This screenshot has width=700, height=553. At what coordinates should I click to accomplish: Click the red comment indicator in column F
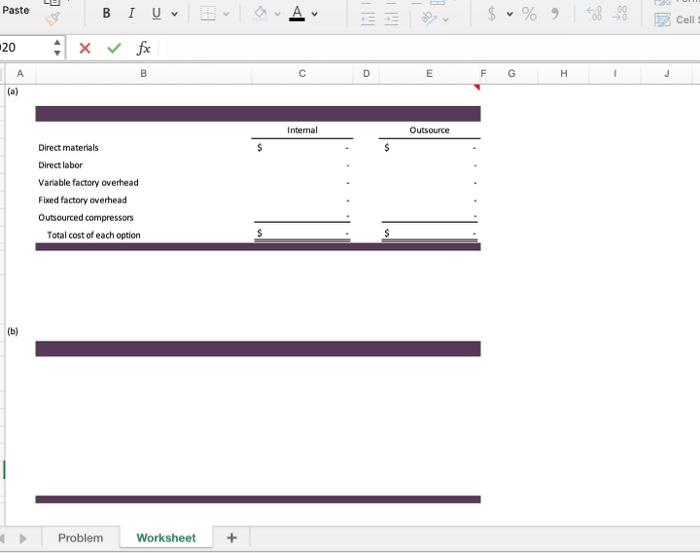pos(477,87)
